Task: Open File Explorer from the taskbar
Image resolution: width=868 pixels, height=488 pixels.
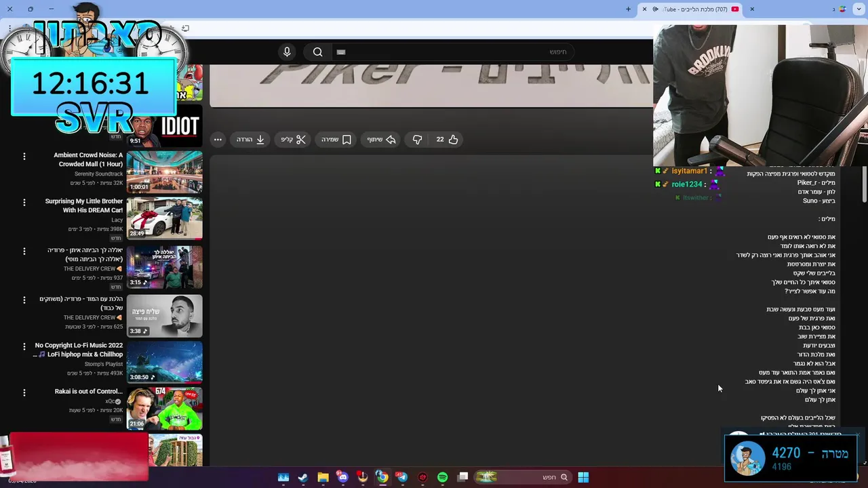Action: pos(323,477)
